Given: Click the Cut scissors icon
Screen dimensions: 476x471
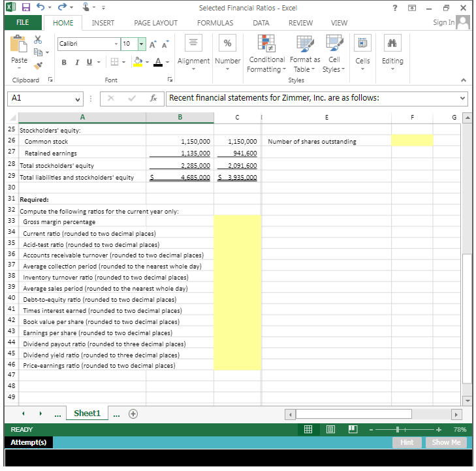Looking at the screenshot, I should [38, 40].
